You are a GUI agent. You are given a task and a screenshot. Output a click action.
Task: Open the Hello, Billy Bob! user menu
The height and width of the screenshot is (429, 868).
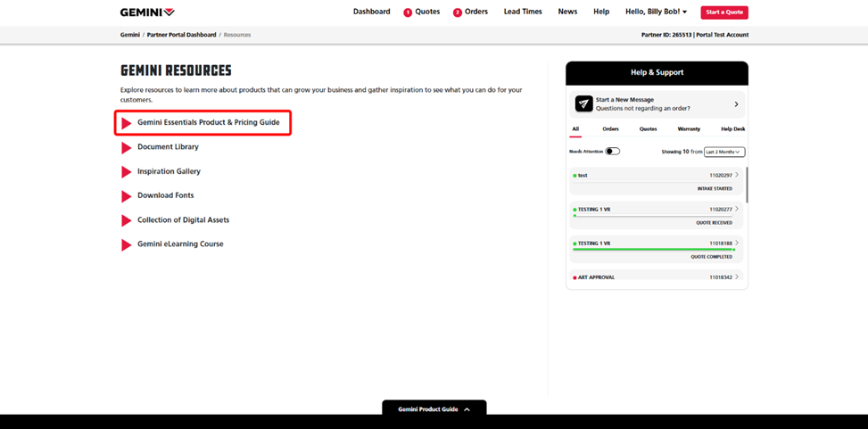pos(656,12)
